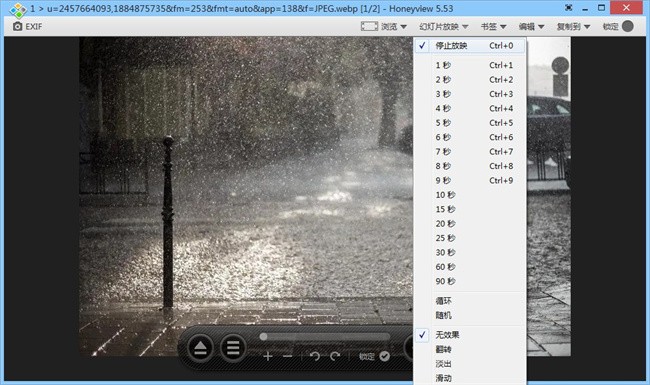Click the eject-style open file button
This screenshot has height=385, width=650.
pyautogui.click(x=200, y=348)
